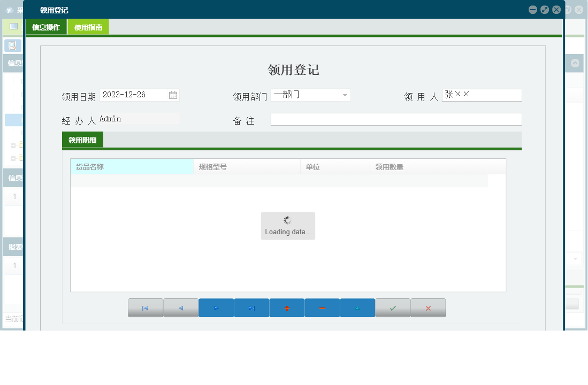588x385 pixels.
Task: Switch to the 使用指南 tab
Action: click(88, 26)
